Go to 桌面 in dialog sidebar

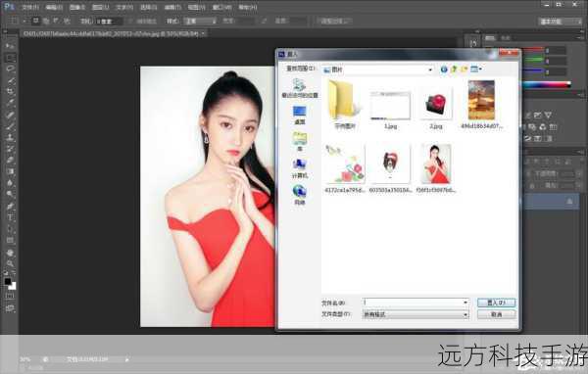pos(300,115)
